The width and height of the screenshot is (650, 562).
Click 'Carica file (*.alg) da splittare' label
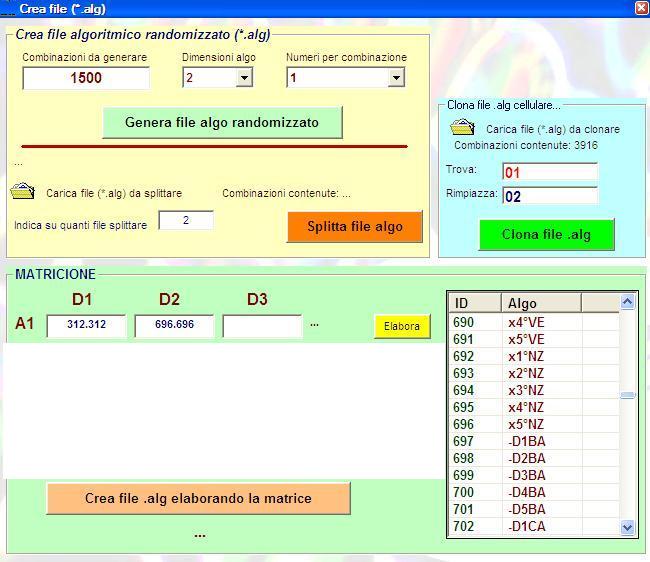point(114,194)
